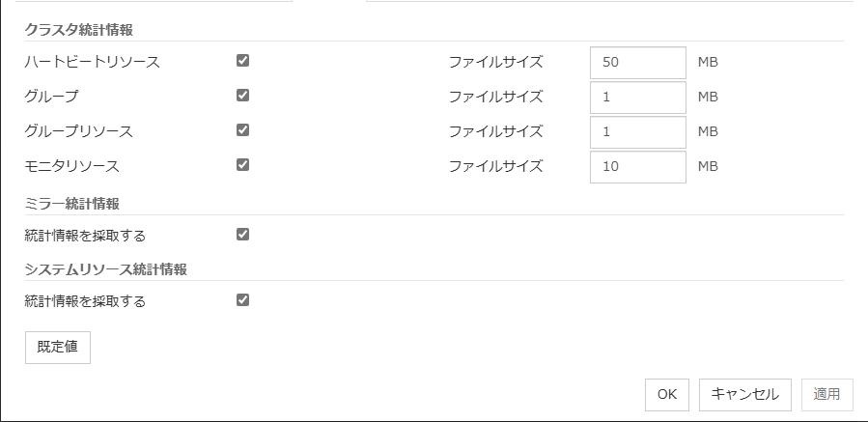Image resolution: width=868 pixels, height=422 pixels.
Task: Toggle the モニタリソース checkbox
Action: [x=242, y=165]
